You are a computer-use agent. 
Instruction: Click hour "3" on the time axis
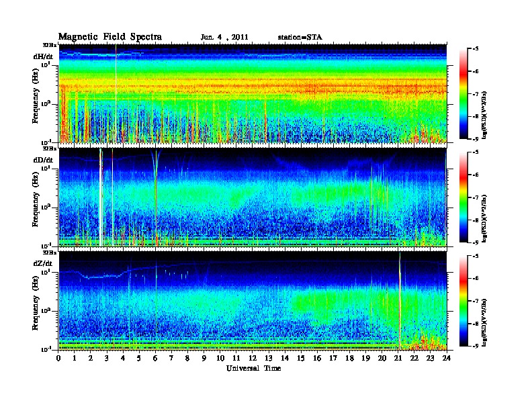(x=107, y=358)
